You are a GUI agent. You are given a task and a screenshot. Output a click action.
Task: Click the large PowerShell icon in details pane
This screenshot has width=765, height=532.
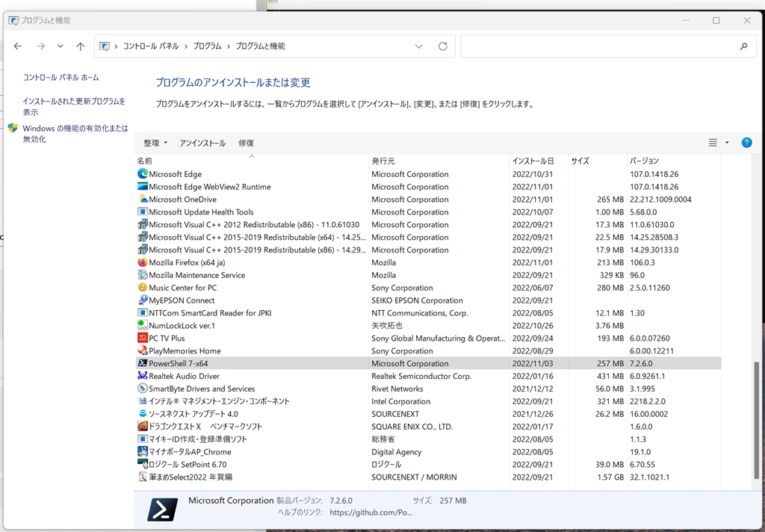(162, 510)
